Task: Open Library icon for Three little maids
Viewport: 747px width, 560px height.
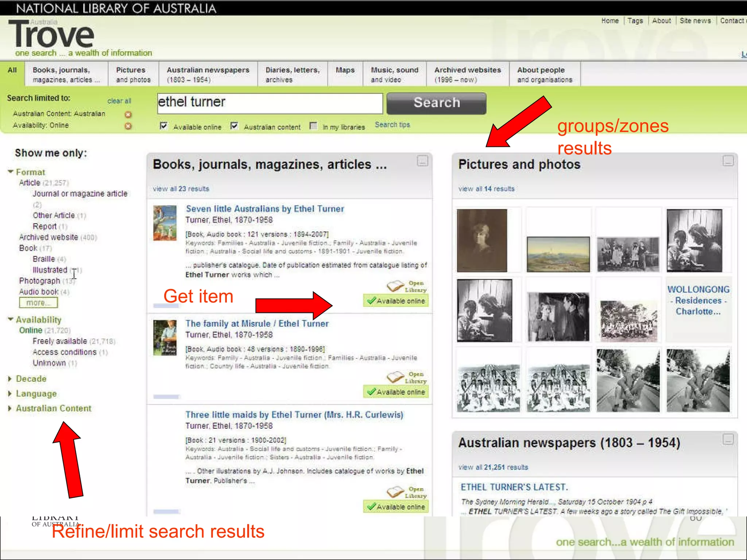Action: click(407, 492)
